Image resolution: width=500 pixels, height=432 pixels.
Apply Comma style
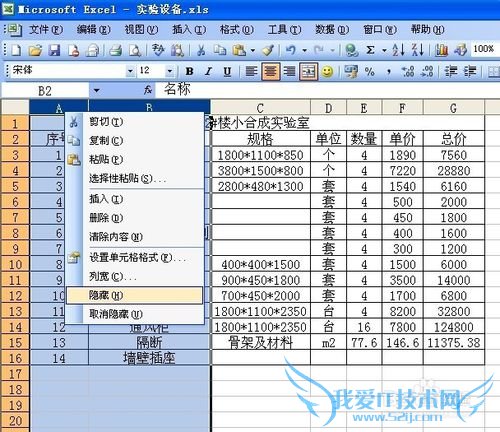tap(389, 71)
